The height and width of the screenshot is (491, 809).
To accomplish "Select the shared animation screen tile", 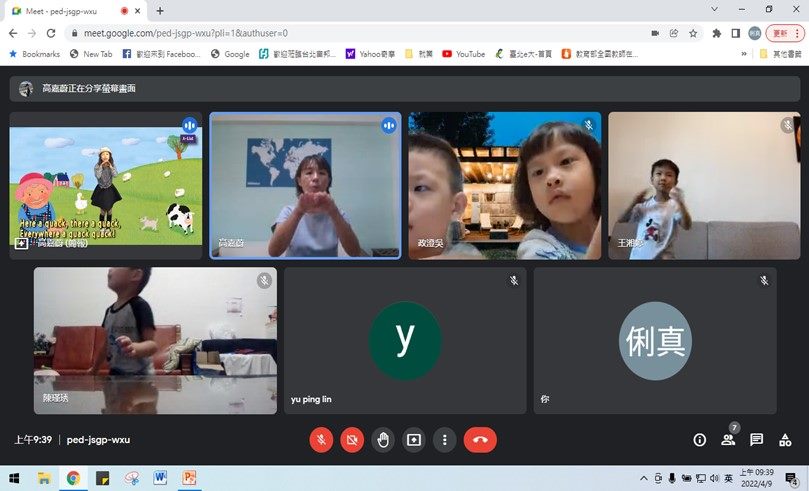I will [x=105, y=185].
